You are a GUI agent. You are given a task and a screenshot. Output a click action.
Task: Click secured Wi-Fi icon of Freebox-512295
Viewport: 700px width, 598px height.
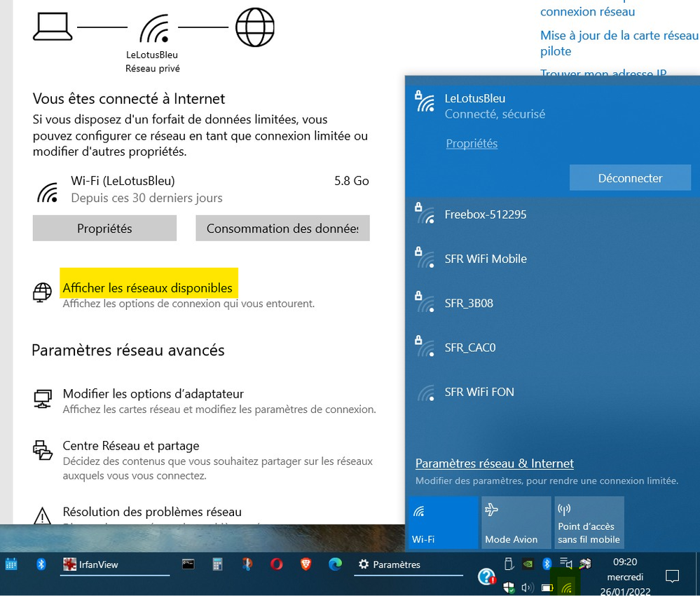[x=425, y=214]
